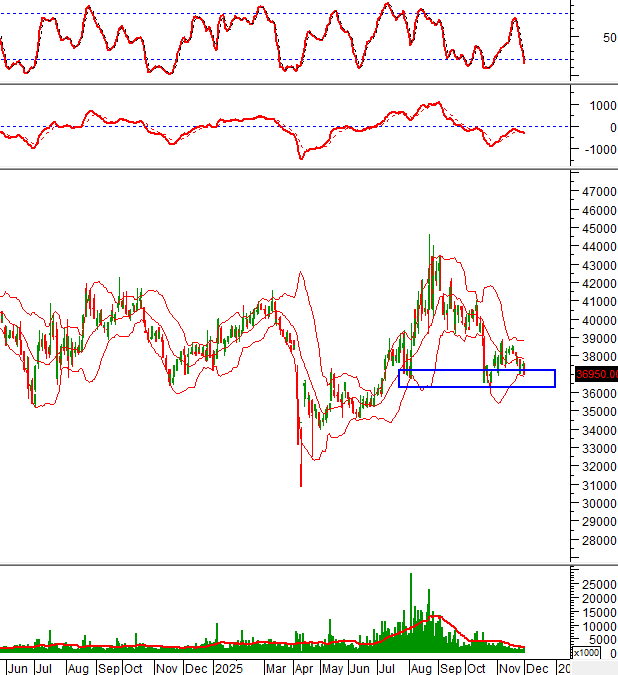
Task: Click the 32000 price axis label
Action: [596, 467]
